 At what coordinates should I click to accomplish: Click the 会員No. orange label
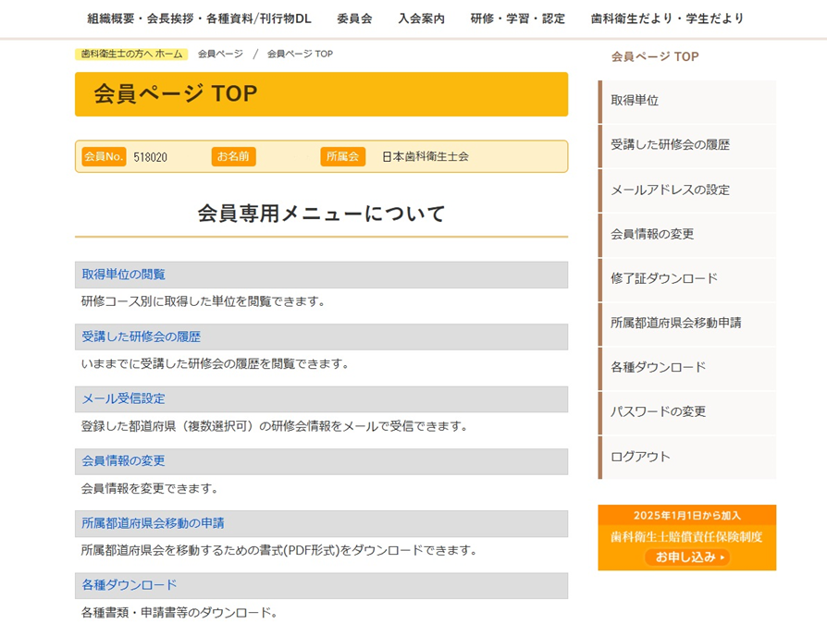pyautogui.click(x=103, y=157)
